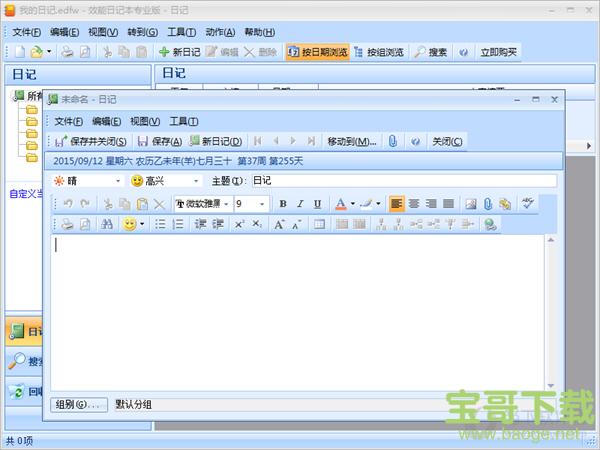Click the insert table icon
Image resolution: width=600 pixels, height=450 pixels.
coord(319,224)
